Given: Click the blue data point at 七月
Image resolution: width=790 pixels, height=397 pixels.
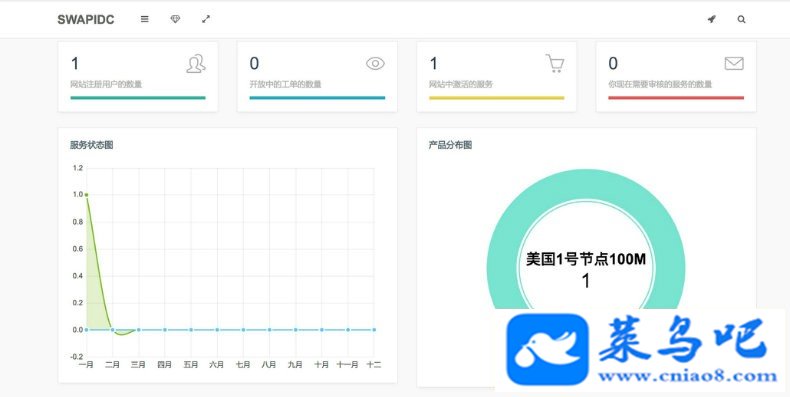Looking at the screenshot, I should [x=243, y=329].
